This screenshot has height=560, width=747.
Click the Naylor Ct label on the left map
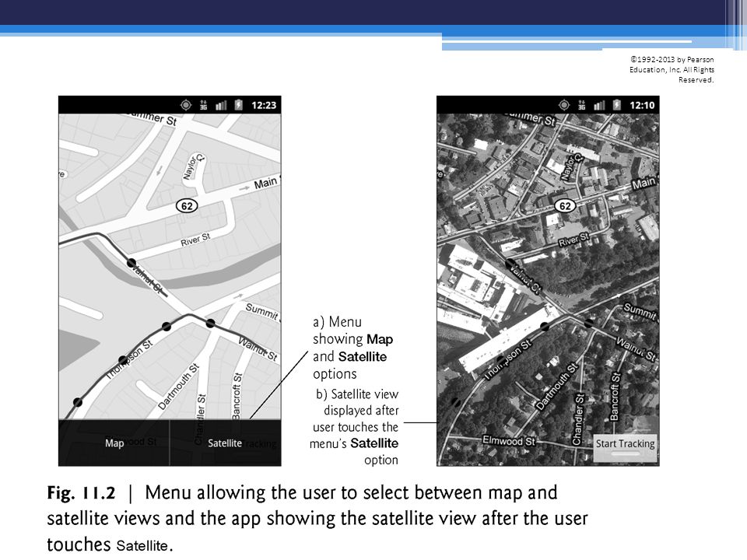[x=194, y=166]
